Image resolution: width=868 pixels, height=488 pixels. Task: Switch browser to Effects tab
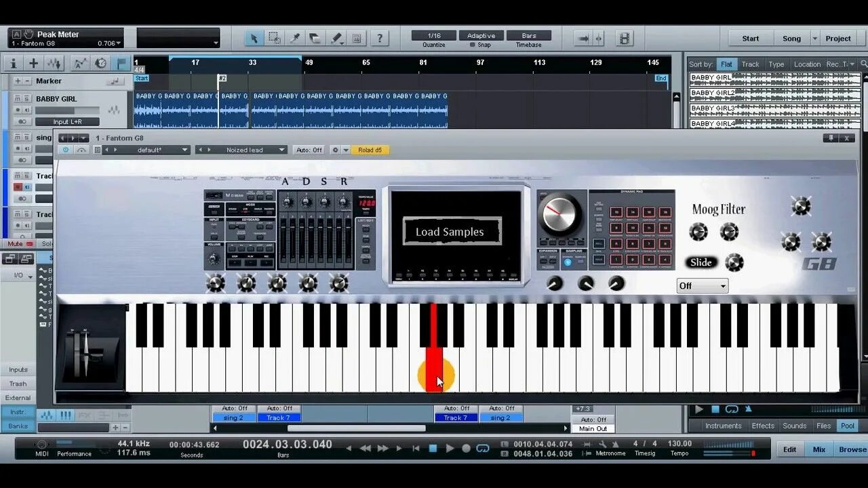coord(763,426)
